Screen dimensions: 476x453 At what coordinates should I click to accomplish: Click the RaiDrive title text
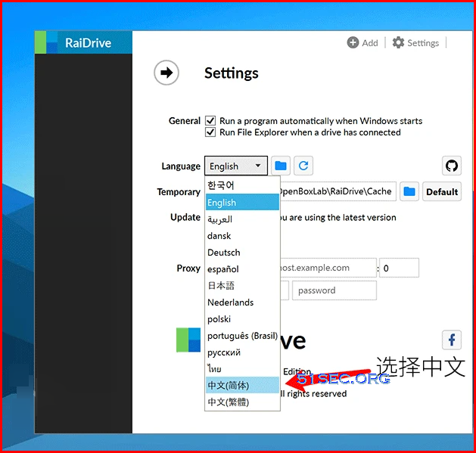coord(88,43)
